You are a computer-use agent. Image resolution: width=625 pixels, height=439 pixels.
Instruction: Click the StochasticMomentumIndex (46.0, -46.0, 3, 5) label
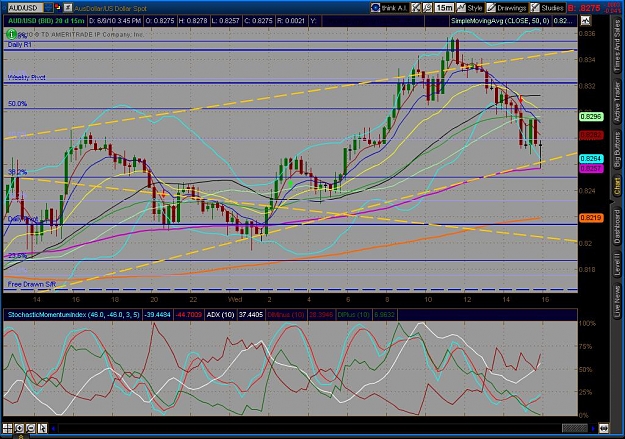coord(74,315)
